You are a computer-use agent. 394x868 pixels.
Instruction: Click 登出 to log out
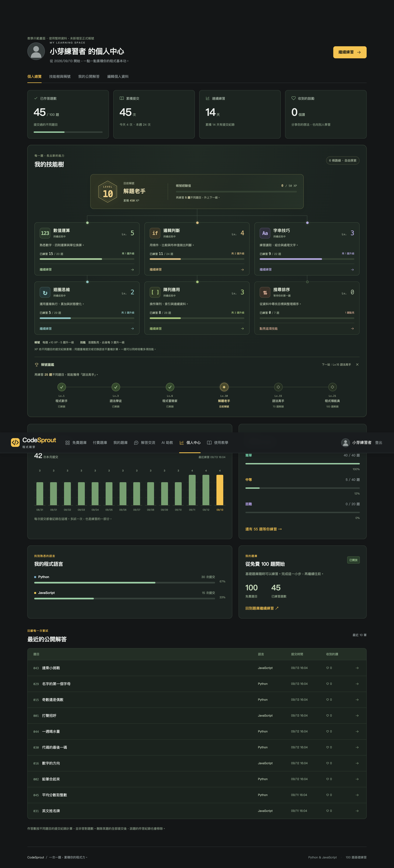click(x=379, y=443)
